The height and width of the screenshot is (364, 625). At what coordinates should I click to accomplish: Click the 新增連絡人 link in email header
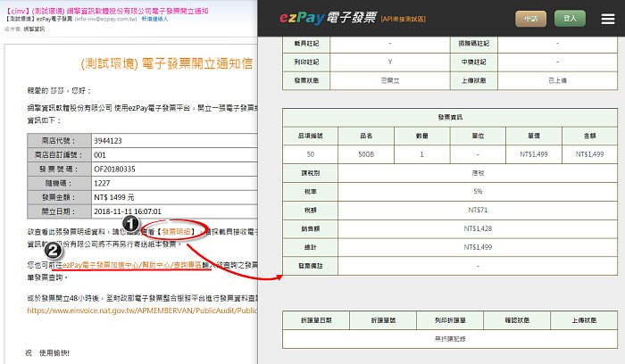pos(154,19)
